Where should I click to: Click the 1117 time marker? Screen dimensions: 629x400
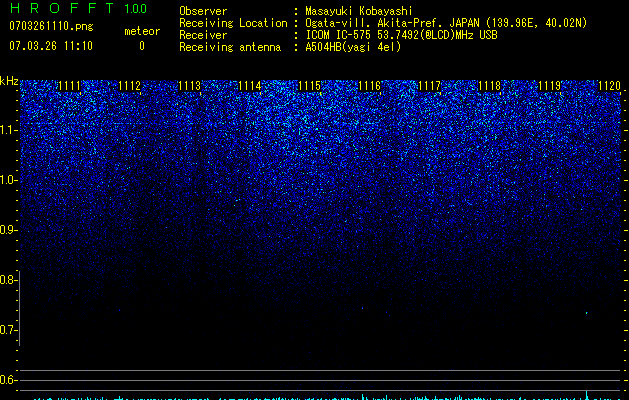click(429, 86)
